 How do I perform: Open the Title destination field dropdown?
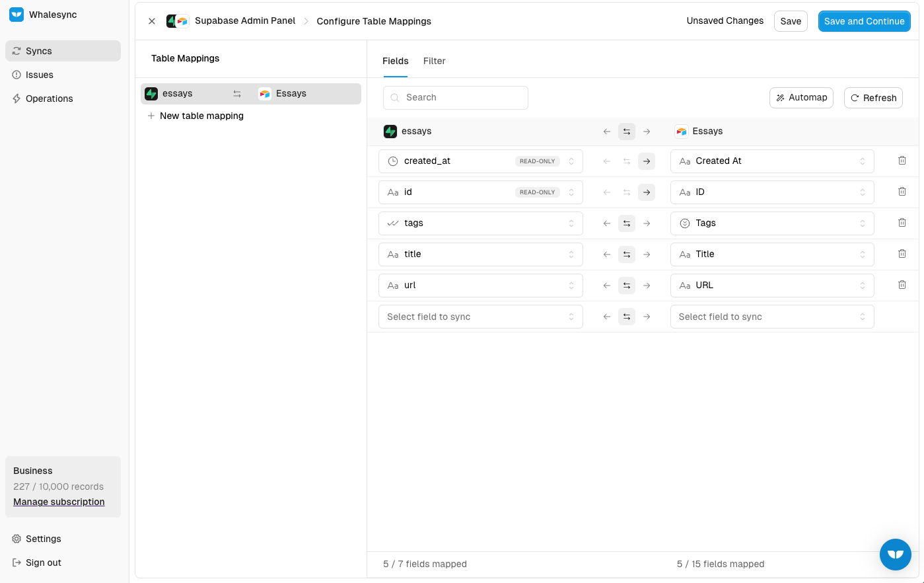[x=772, y=254]
